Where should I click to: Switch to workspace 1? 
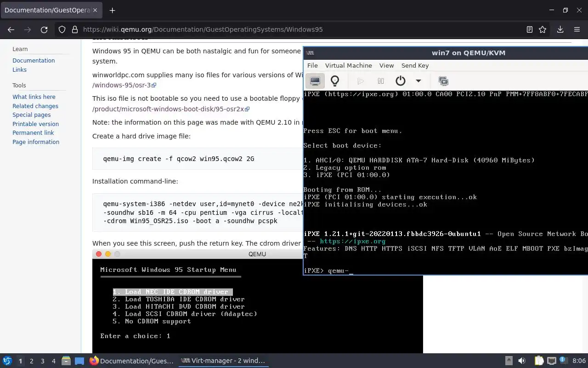pos(20,361)
